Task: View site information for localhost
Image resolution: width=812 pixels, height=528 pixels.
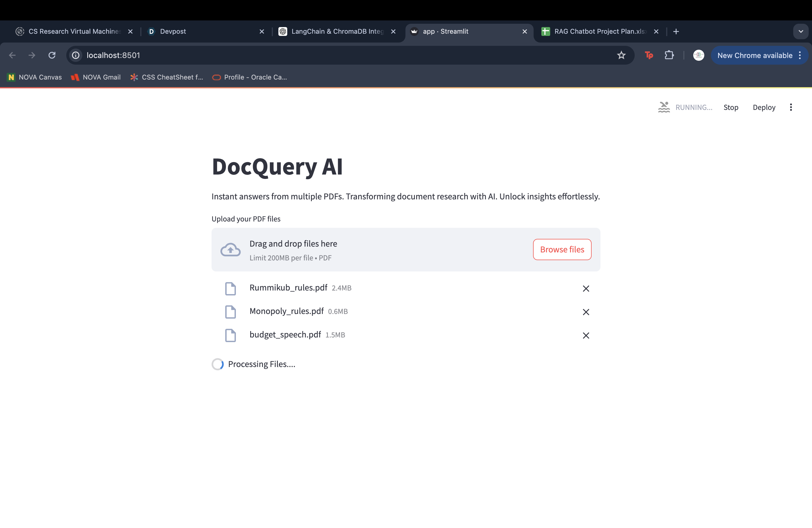Action: tap(76, 55)
